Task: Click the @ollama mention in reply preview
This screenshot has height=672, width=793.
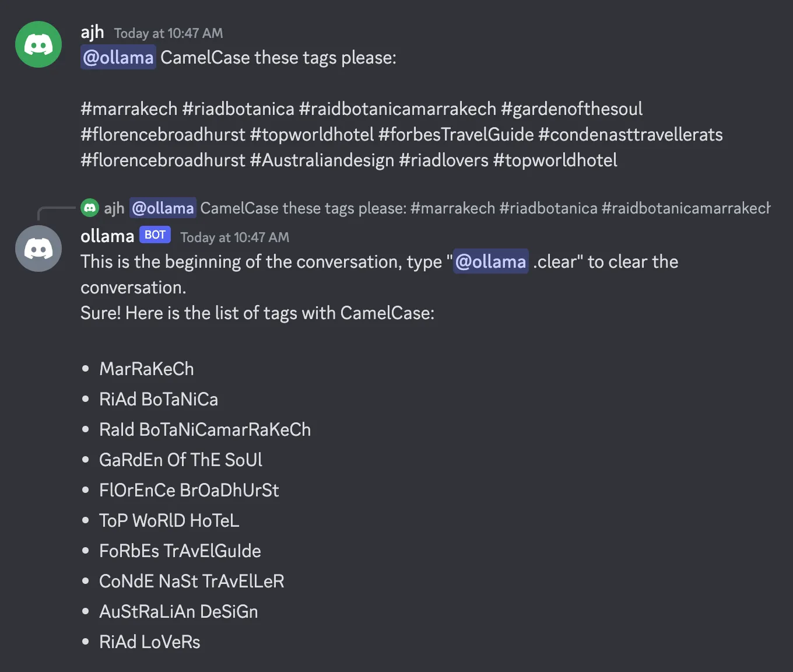Action: point(163,208)
